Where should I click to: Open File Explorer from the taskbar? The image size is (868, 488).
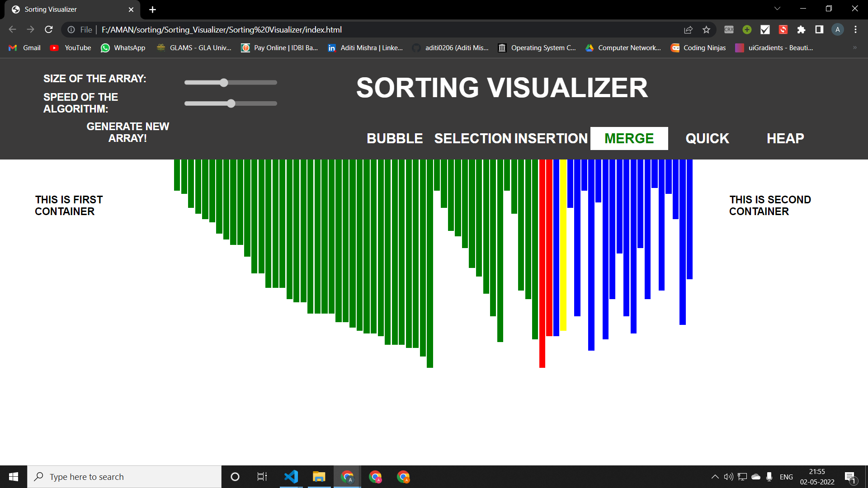point(319,476)
